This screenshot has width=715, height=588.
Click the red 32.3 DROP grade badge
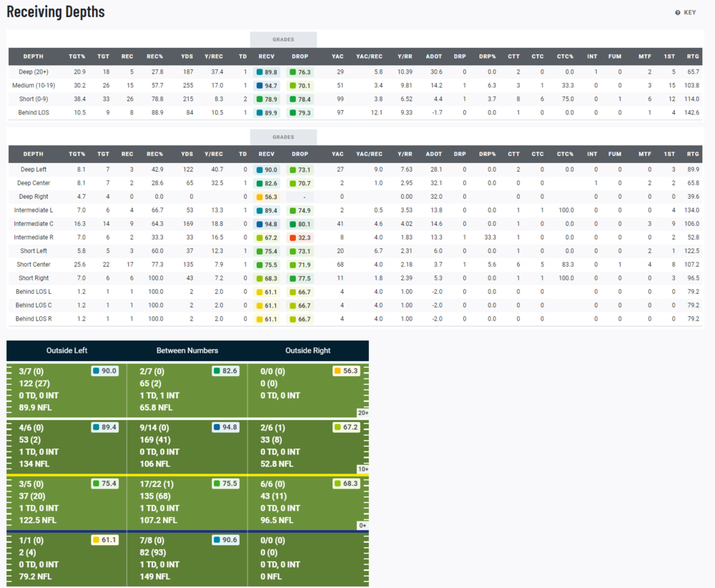(300, 237)
